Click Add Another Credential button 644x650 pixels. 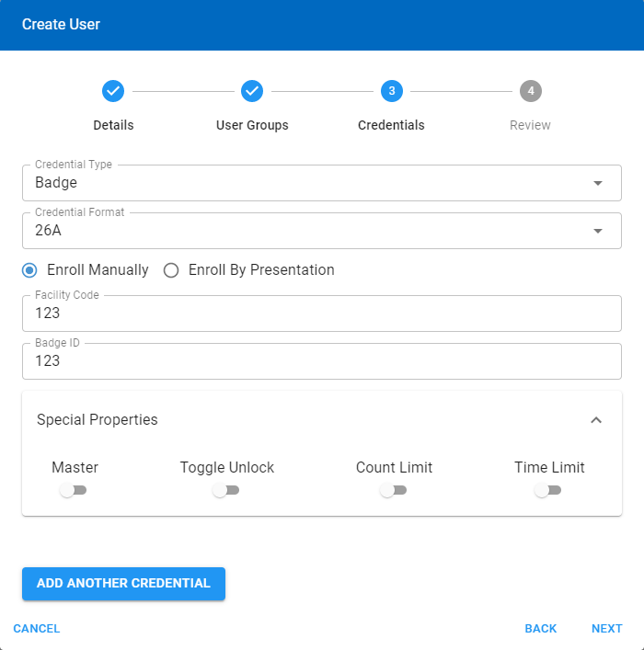(123, 583)
